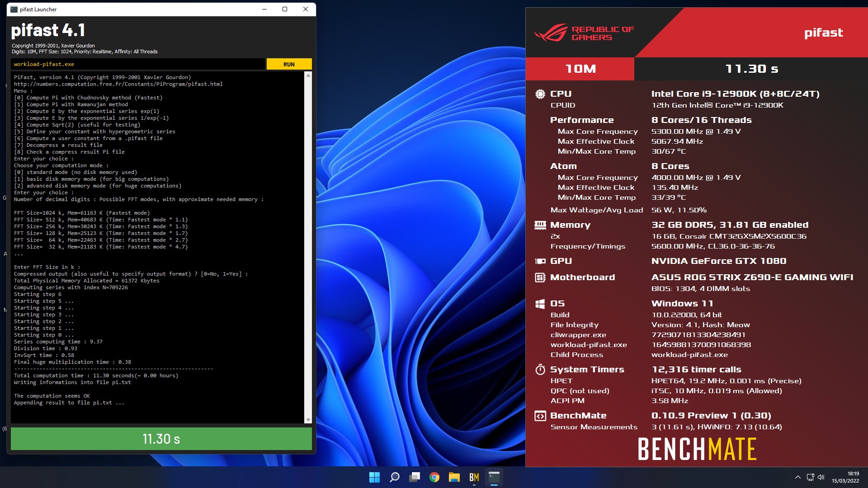Click 'Version: 4.1, Hash: Meow' text
868x488 pixels.
click(x=700, y=325)
